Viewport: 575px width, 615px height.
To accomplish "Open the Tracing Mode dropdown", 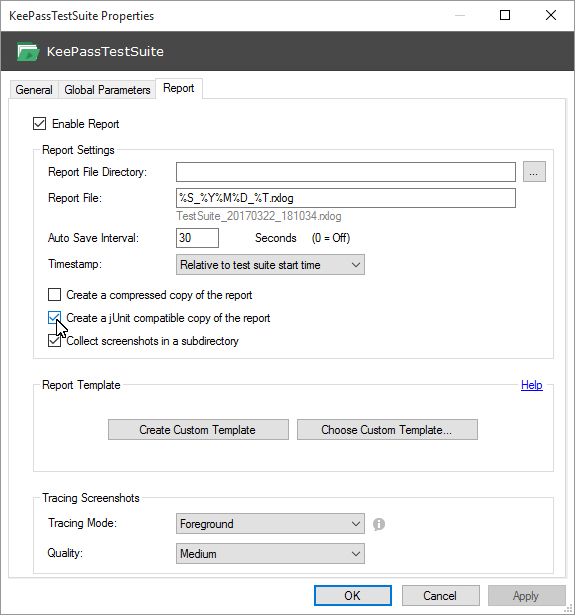I will (x=270, y=524).
